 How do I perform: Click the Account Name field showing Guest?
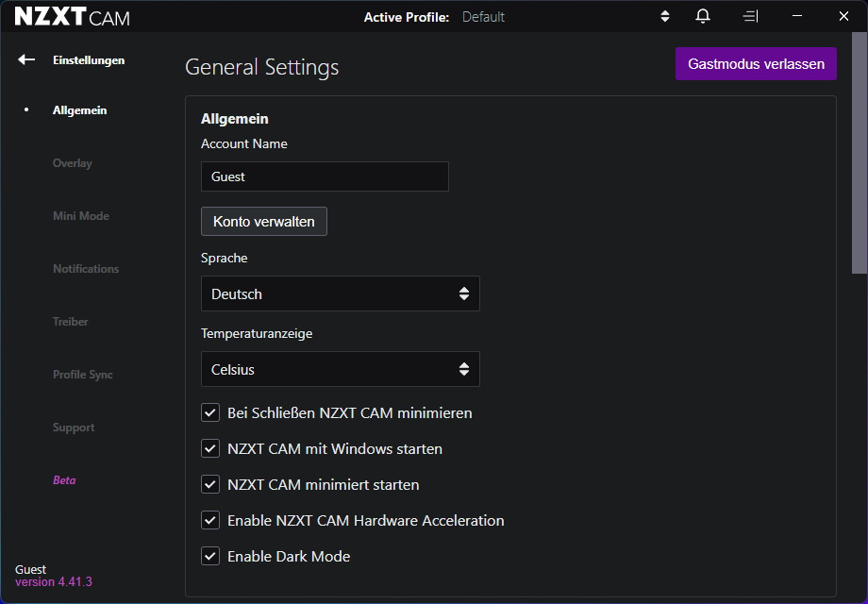coord(325,176)
